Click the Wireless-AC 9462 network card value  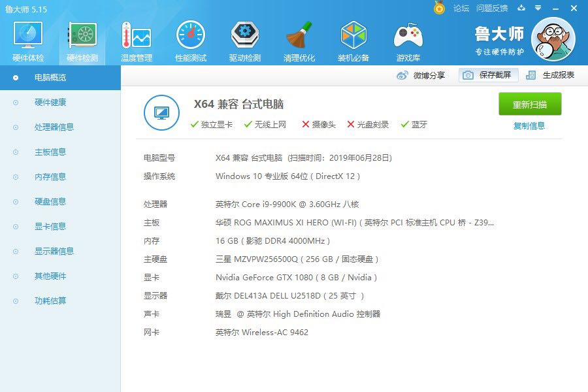tap(262, 333)
